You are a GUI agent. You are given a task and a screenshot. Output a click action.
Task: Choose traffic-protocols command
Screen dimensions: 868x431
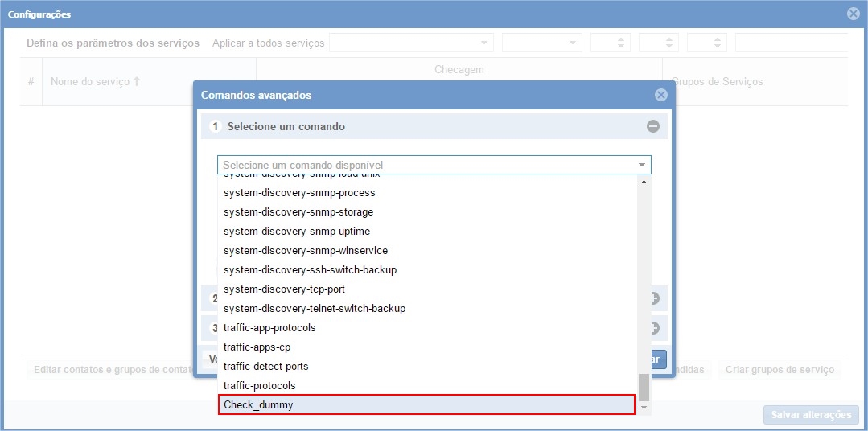tap(260, 386)
